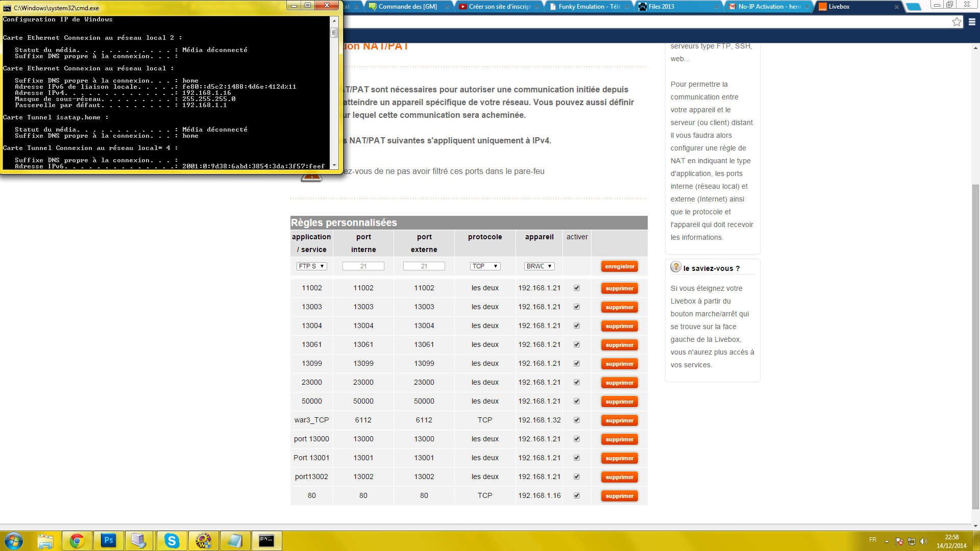Switch to 'Créer son site d'inscription' tab
Image resolution: width=980 pixels, height=551 pixels.
(499, 7)
